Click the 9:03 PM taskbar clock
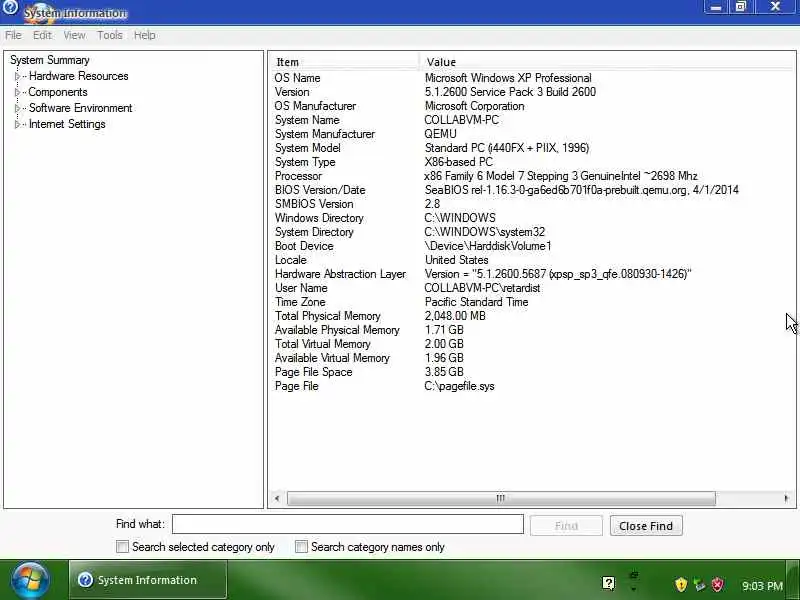Viewport: 800px width, 600px height. [762, 586]
